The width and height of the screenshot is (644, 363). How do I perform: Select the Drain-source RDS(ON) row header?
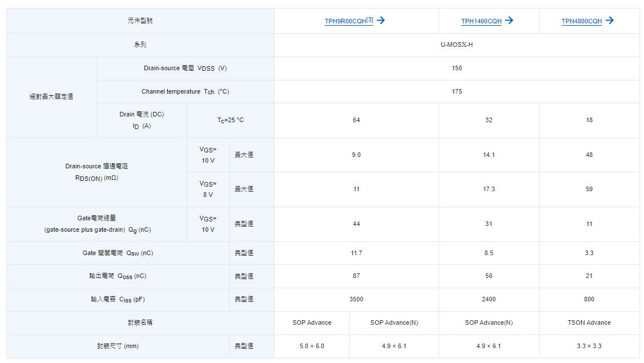click(x=96, y=172)
